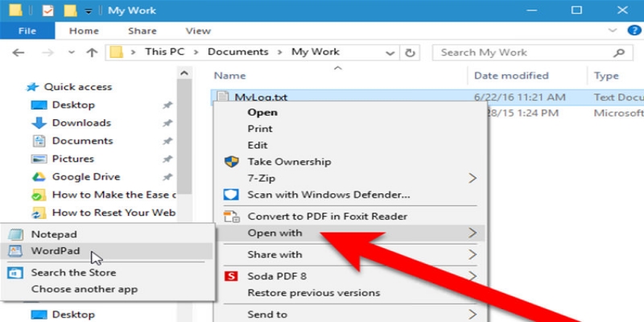Click the Back navigation arrow

(x=20, y=52)
